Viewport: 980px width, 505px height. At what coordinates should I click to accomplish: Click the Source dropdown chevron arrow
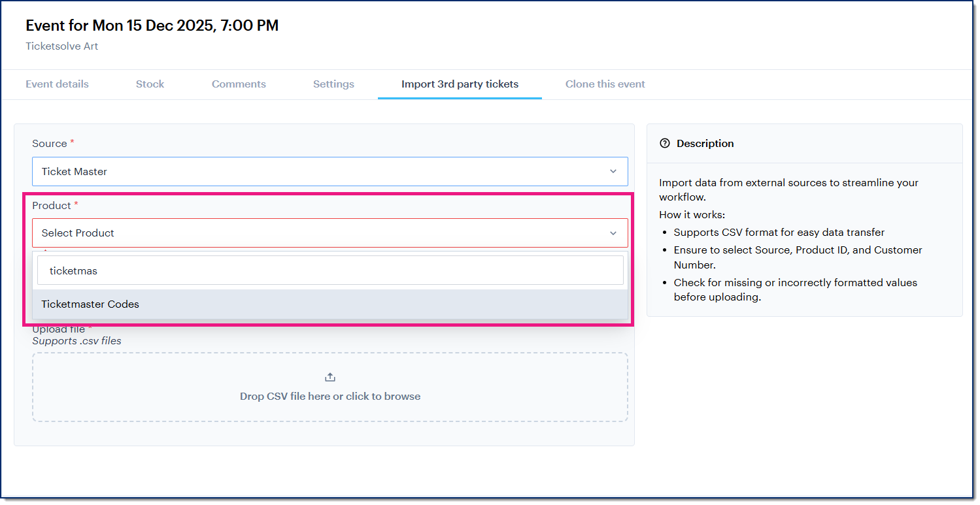[x=613, y=171]
